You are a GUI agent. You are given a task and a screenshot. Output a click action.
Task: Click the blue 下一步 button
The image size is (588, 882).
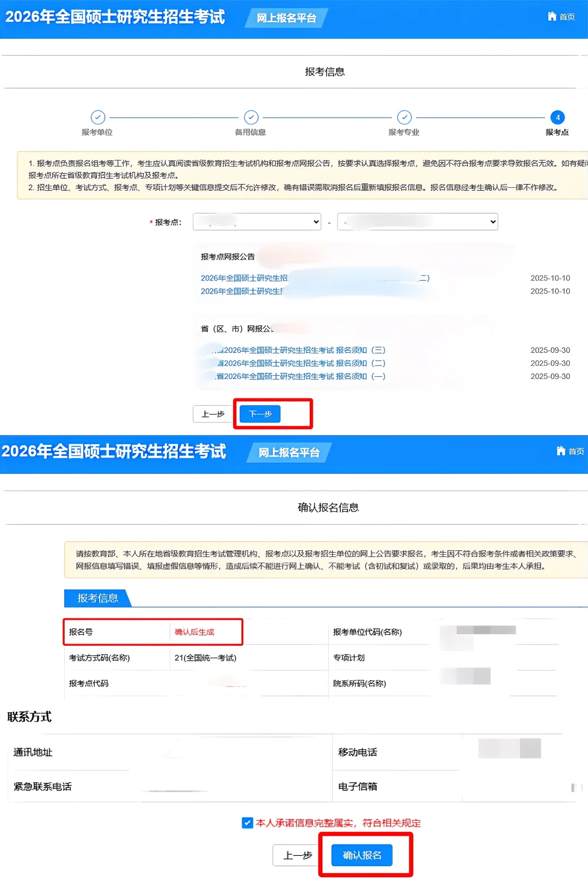(x=260, y=414)
